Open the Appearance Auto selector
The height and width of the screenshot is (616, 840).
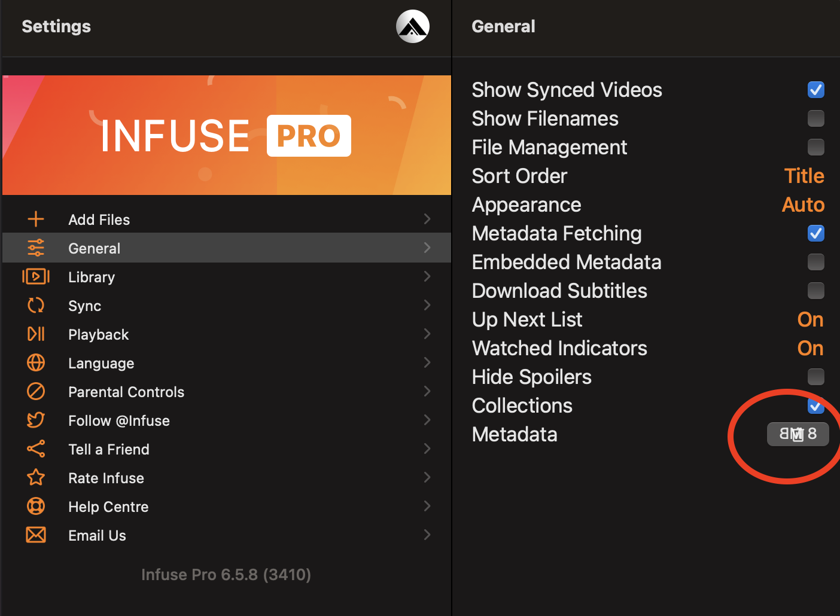point(803,205)
